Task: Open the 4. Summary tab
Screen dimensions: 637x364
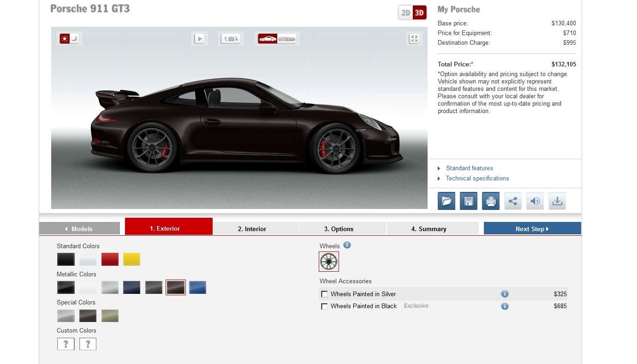Action: [x=432, y=228]
